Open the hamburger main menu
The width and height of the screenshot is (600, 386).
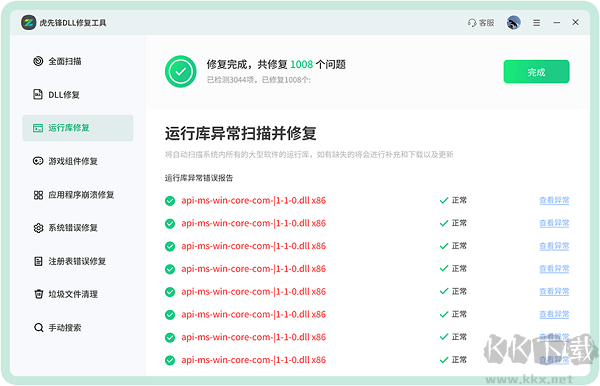click(536, 23)
